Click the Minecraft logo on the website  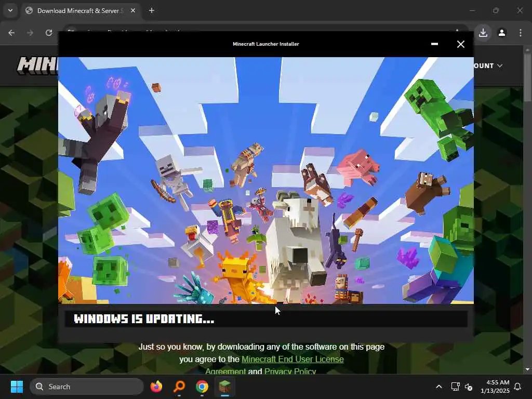37,65
